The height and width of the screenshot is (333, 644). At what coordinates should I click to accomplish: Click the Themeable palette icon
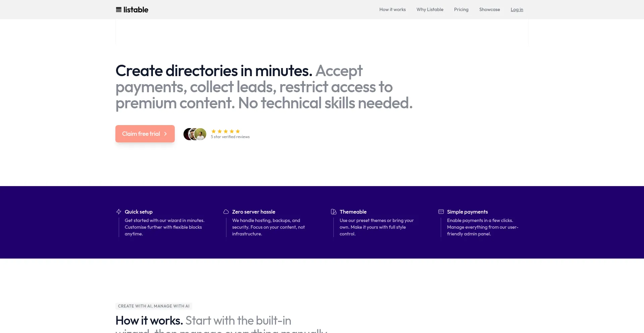point(333,212)
